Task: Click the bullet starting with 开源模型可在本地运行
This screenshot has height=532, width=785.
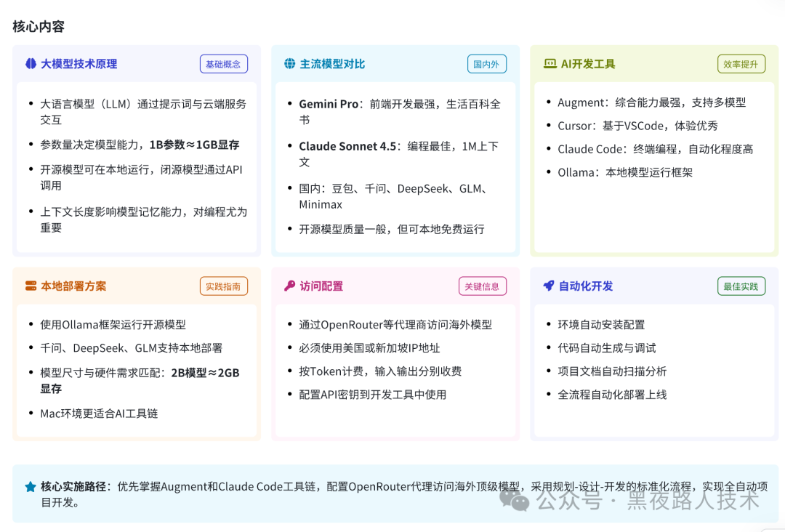Action: coord(141,177)
